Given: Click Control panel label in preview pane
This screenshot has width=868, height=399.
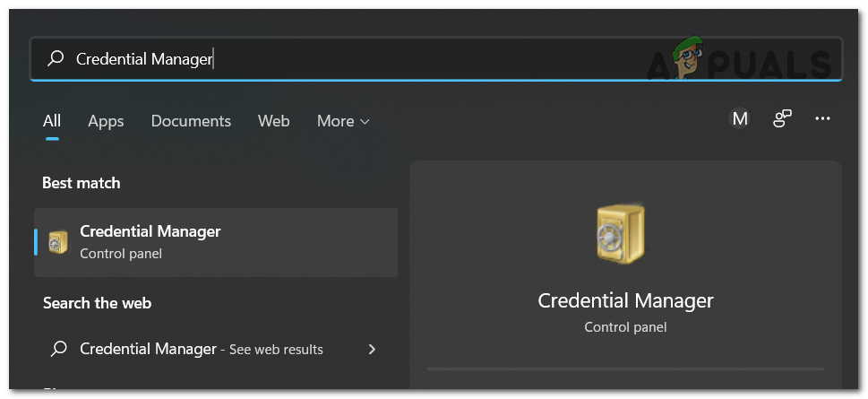Looking at the screenshot, I should coord(625,327).
